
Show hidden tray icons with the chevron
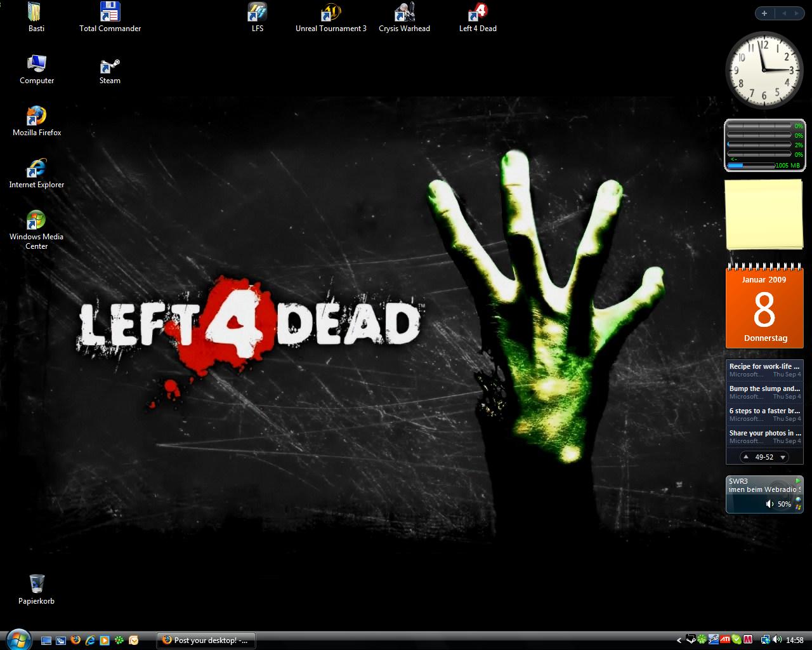coord(679,640)
